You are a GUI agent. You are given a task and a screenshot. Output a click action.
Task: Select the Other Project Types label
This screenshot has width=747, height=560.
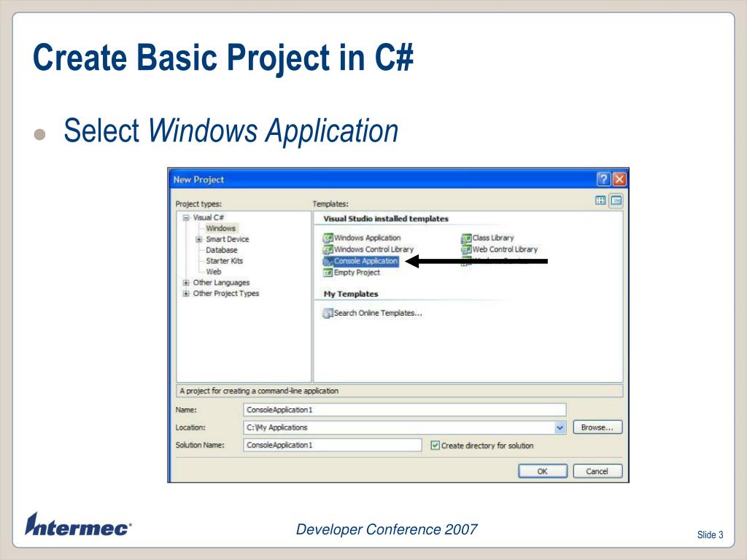(226, 293)
